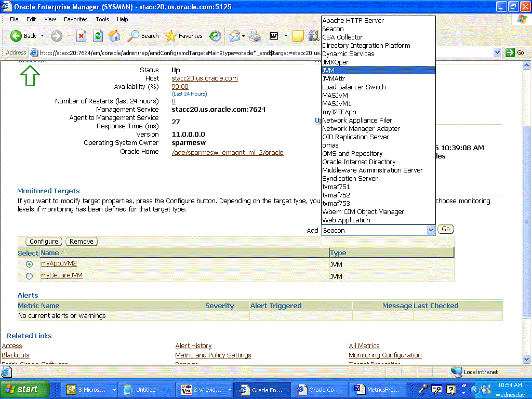This screenshot has width=532, height=399.
Task: Open the Tools menu
Action: click(102, 19)
